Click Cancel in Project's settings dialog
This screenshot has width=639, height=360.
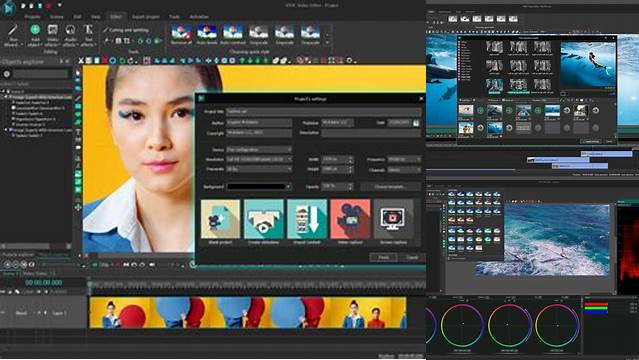(x=412, y=257)
